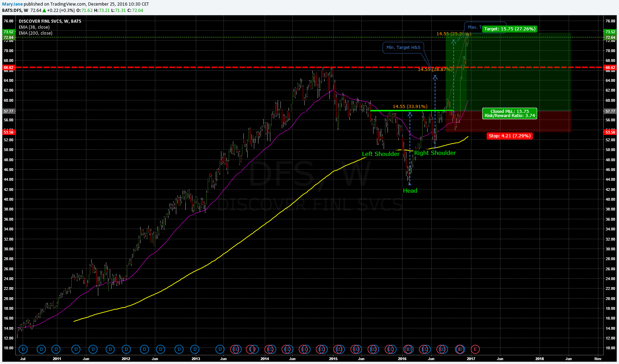Select the bright green neckline at 57.77
This screenshot has width=619, height=364.
(x=412, y=111)
